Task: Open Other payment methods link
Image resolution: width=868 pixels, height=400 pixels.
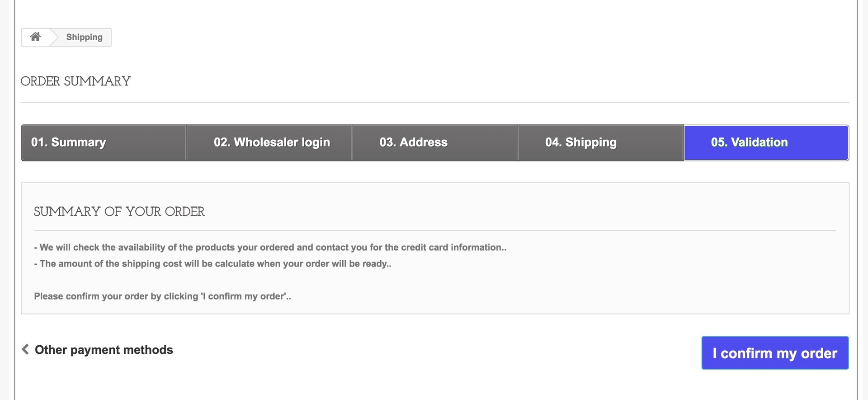Action: [x=104, y=350]
